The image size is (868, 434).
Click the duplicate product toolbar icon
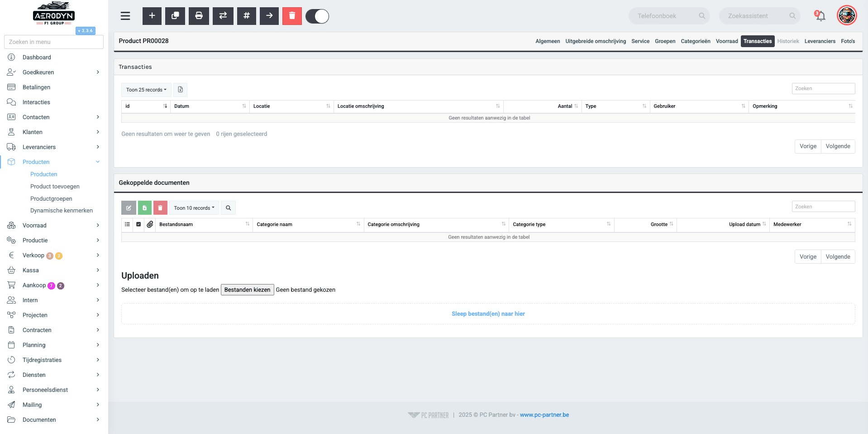(175, 16)
